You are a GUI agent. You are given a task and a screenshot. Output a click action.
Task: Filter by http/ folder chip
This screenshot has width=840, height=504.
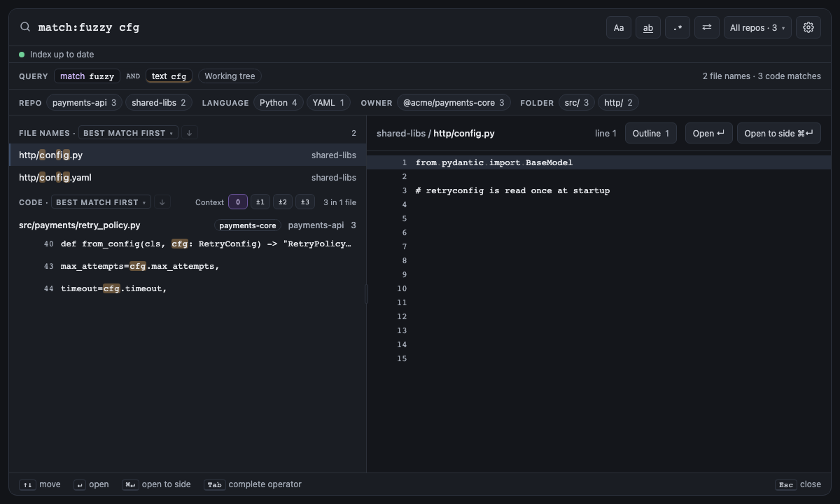[618, 103]
